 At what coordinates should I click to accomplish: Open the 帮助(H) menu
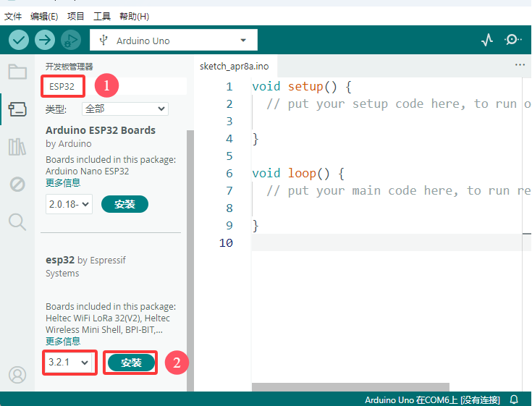click(x=135, y=16)
